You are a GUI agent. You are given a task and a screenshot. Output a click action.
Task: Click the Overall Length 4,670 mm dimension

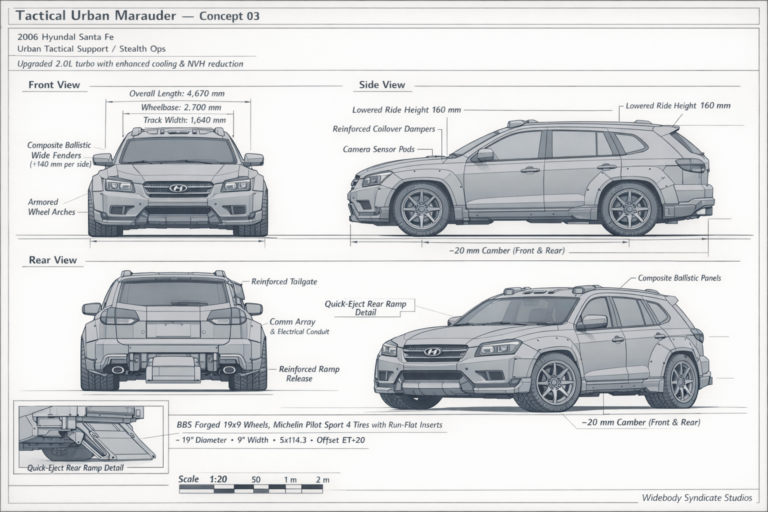click(x=177, y=94)
